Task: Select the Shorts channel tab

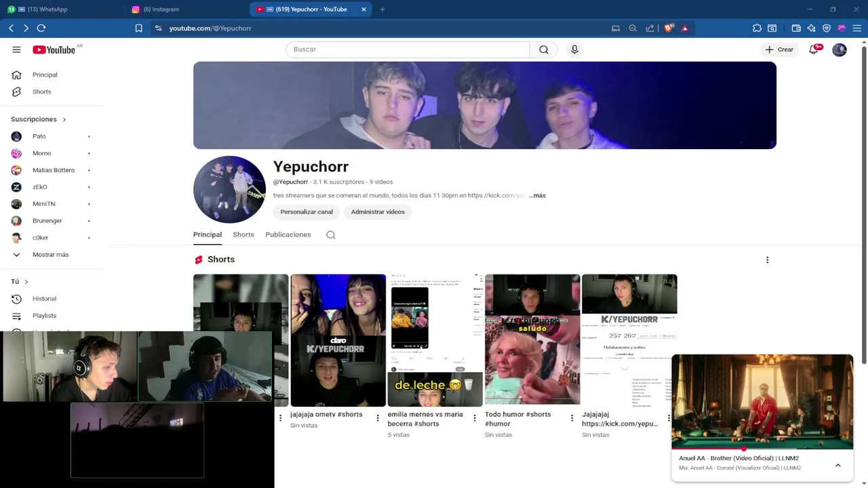Action: click(x=243, y=235)
